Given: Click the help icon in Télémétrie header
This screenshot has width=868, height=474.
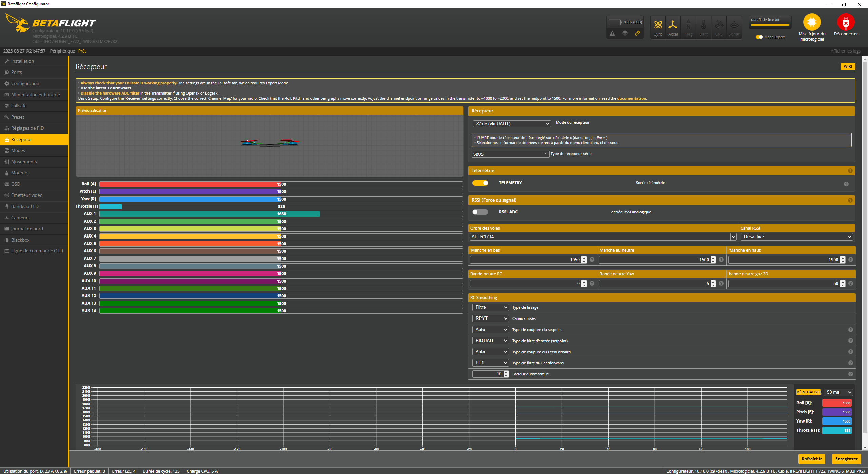Looking at the screenshot, I should coord(850,171).
